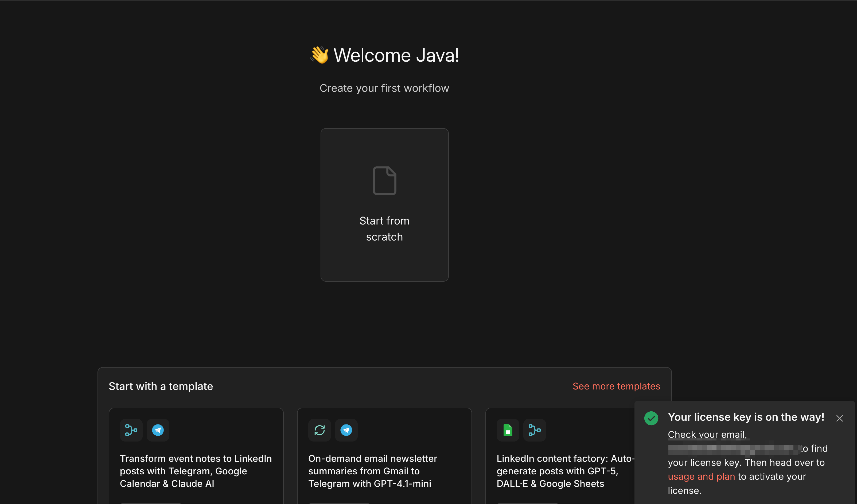Image resolution: width=857 pixels, height=504 pixels.
Task: Click the Start with a template heading
Action: (x=161, y=386)
